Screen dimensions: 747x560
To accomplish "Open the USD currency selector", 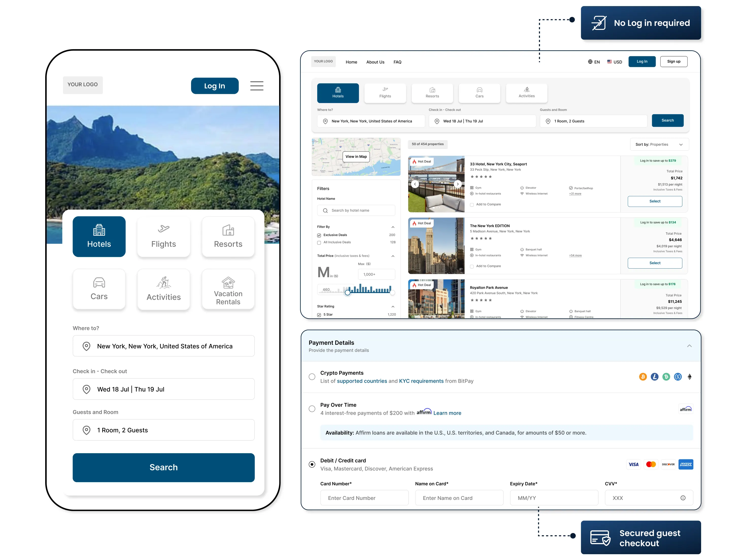I will (615, 62).
